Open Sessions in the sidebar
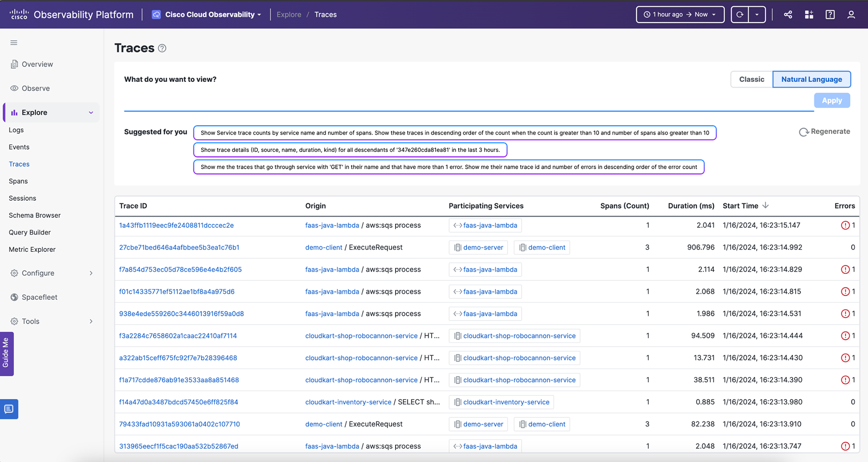Viewport: 868px width, 462px height. [x=22, y=198]
